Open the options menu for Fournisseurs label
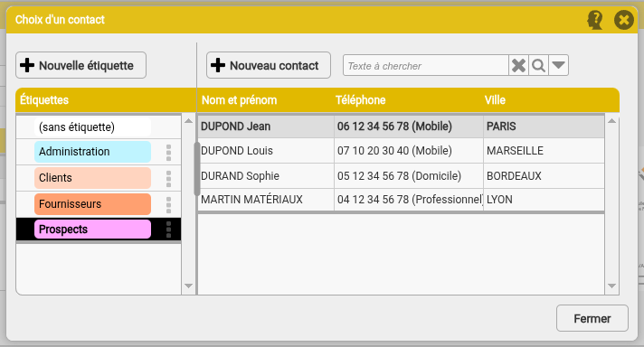 pos(168,204)
